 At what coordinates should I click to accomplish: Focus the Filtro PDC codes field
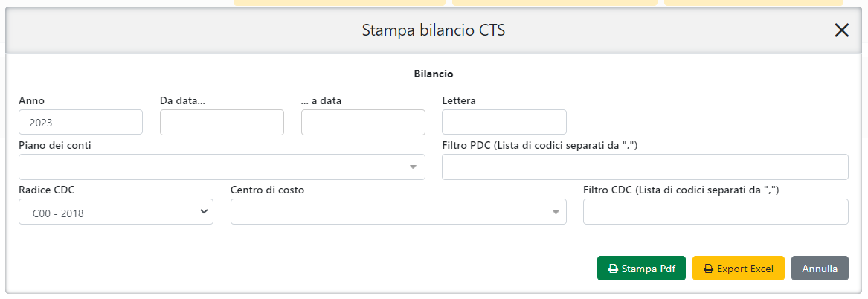(645, 167)
